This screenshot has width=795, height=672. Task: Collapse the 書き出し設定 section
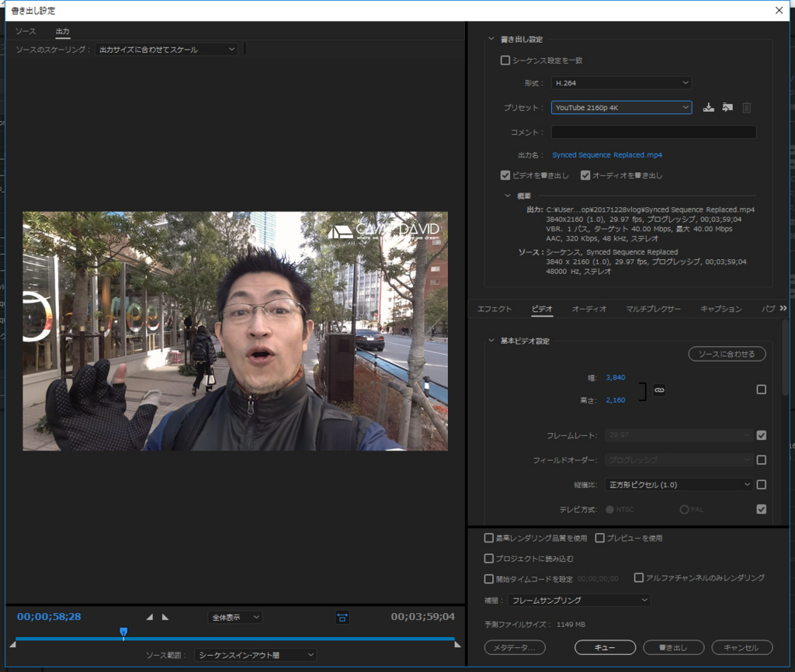491,39
